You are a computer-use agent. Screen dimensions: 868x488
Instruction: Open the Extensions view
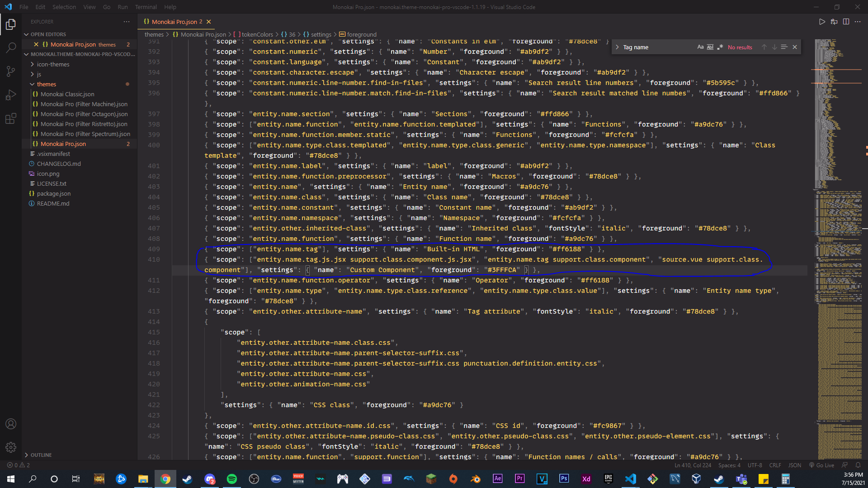tap(11, 119)
